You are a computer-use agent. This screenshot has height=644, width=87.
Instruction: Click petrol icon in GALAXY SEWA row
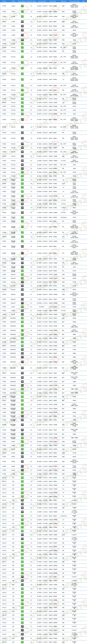22,278
